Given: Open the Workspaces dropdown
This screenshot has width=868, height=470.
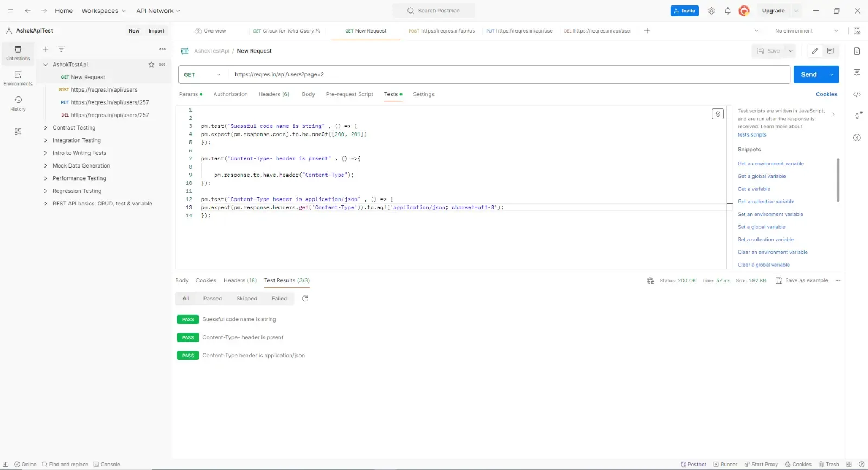Looking at the screenshot, I should [x=104, y=11].
